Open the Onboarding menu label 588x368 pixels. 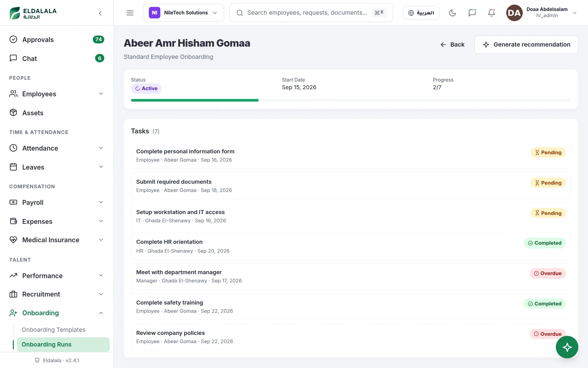(x=40, y=313)
